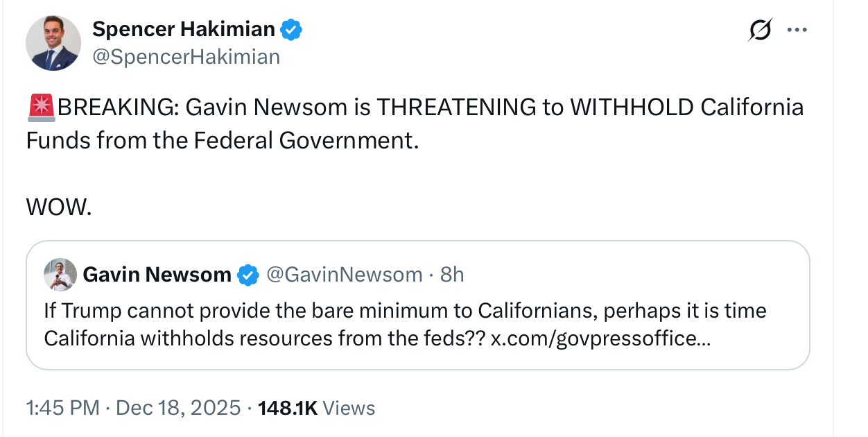The height and width of the screenshot is (437, 868).
Task: Click Gavin Newsom's small avatar in quoted tweet
Action: [60, 275]
